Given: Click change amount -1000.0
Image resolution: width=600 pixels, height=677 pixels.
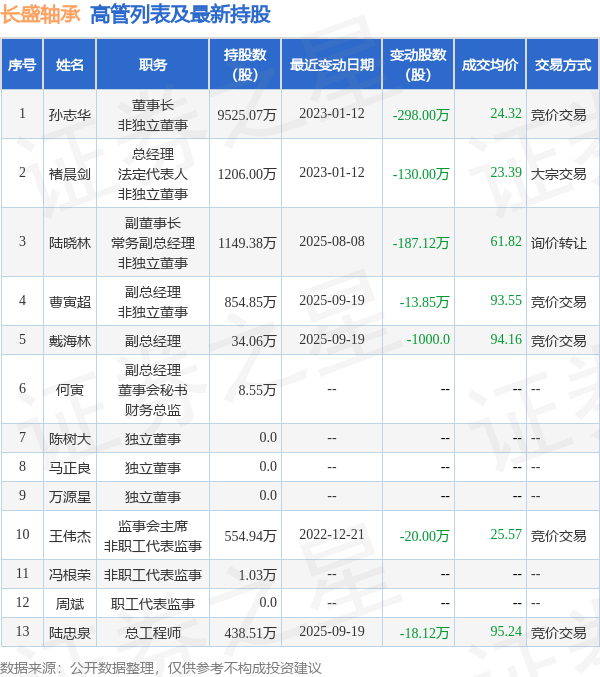Looking at the screenshot, I should pyautogui.click(x=428, y=339).
